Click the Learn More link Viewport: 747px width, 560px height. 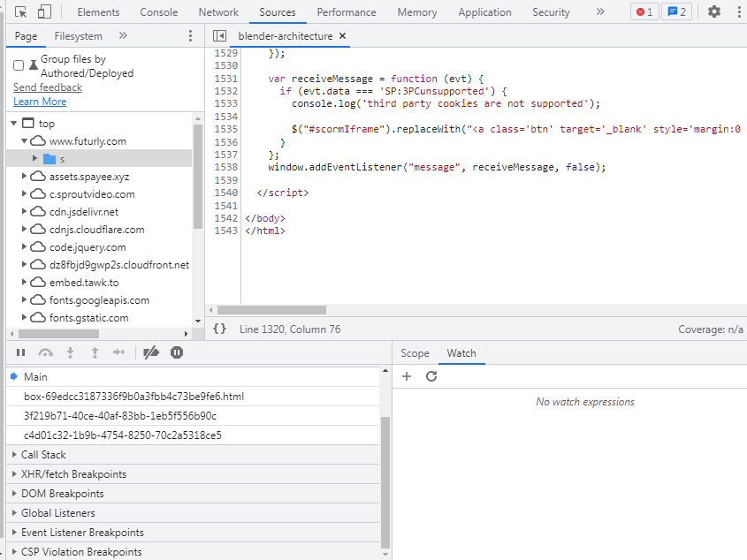(40, 102)
